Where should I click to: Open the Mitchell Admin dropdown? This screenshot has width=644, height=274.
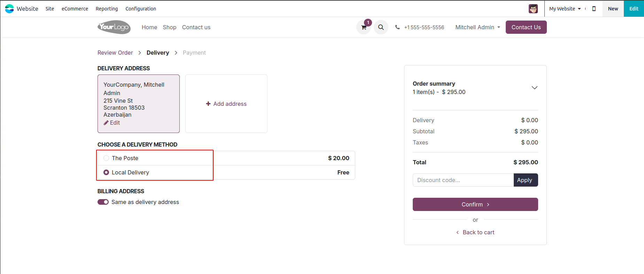tap(478, 27)
